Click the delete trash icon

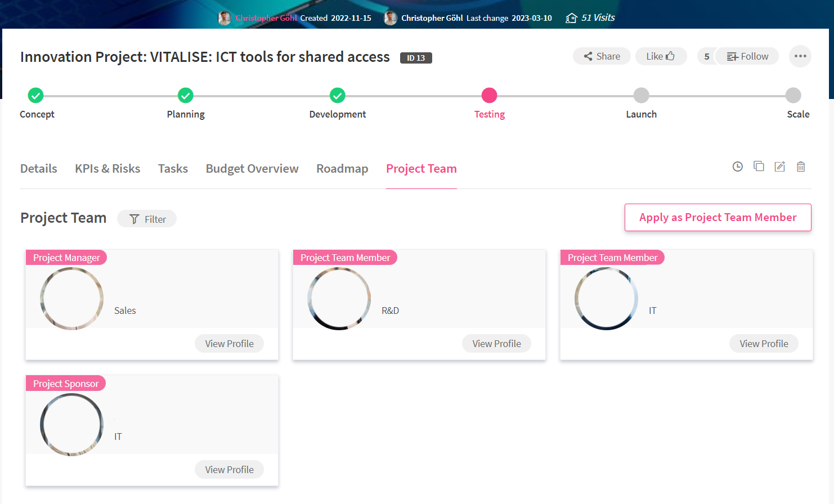801,166
